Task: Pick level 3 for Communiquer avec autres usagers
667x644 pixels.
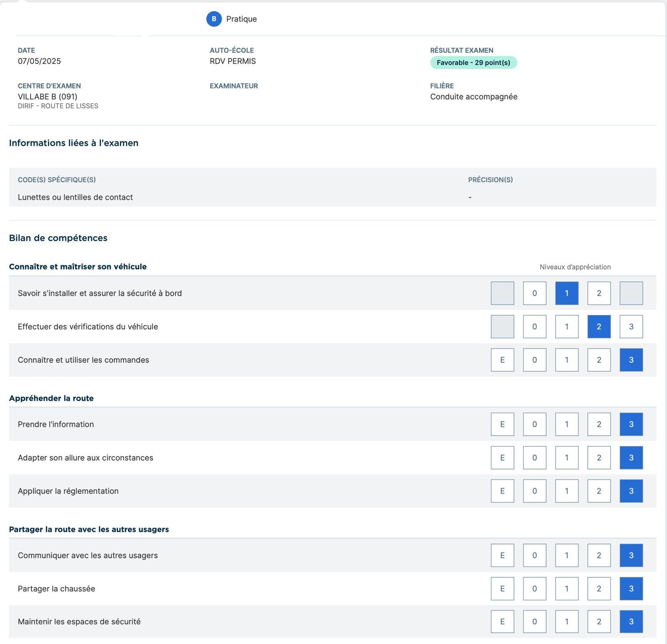Action: click(x=631, y=555)
